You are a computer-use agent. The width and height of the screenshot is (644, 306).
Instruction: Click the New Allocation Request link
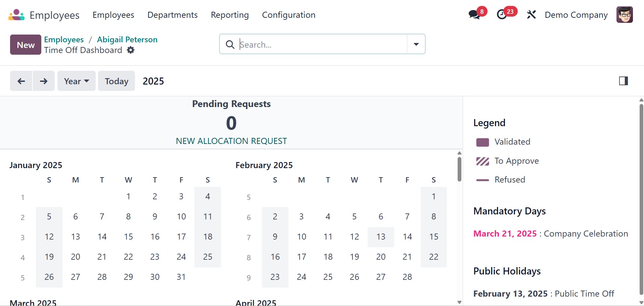pyautogui.click(x=231, y=141)
